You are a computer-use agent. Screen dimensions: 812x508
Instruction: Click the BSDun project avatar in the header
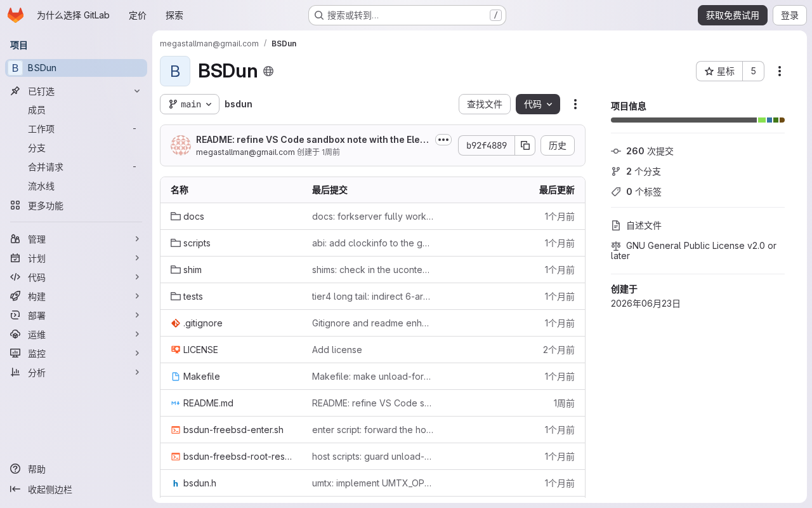click(x=175, y=71)
